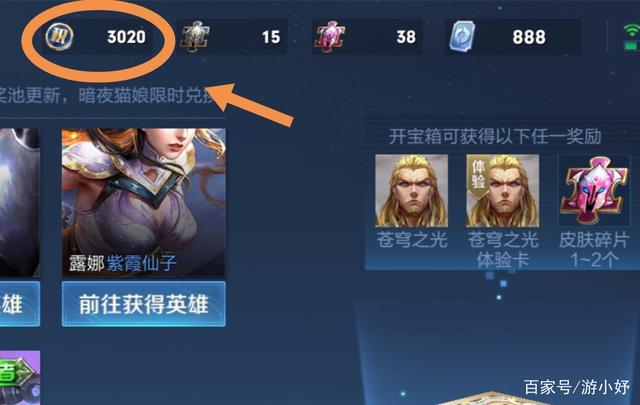
Task: Click the pink skin fragment icon in top bar
Action: [330, 37]
